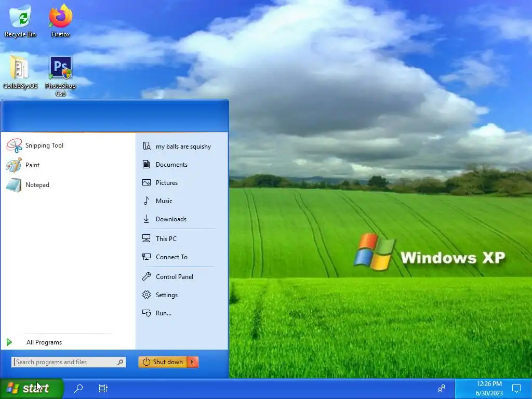Click the Run icon in Start menu
This screenshot has height=399, width=532.
(146, 313)
